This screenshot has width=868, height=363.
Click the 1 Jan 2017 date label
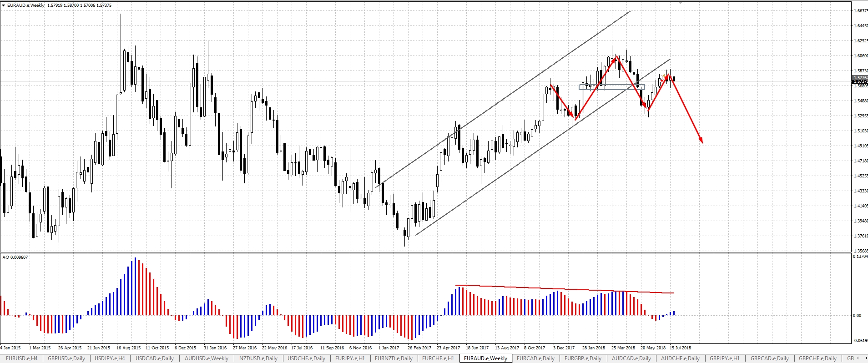tap(389, 348)
